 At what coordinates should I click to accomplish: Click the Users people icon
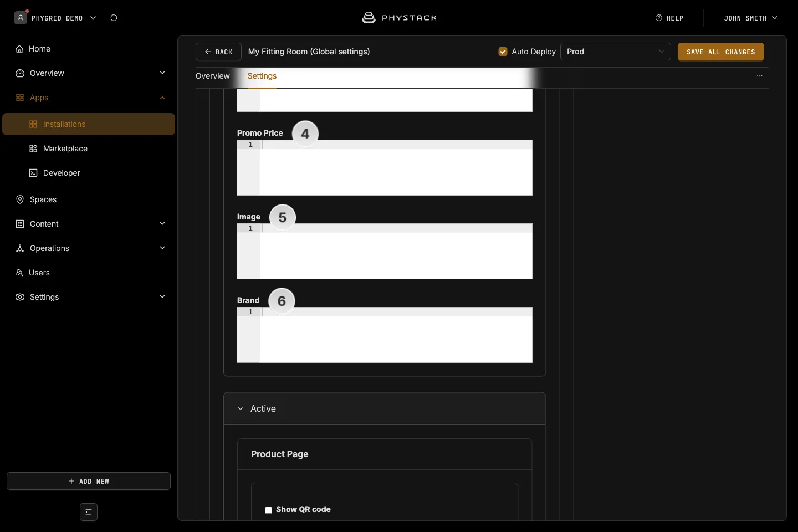[19, 273]
